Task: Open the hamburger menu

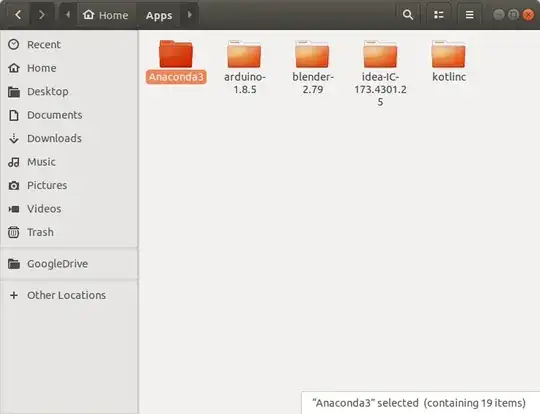Action: pyautogui.click(x=469, y=15)
